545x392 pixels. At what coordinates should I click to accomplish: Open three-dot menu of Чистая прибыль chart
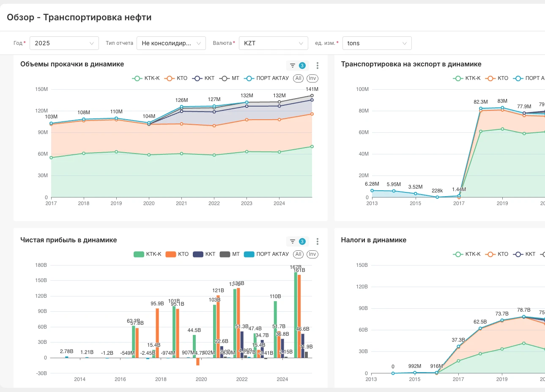click(318, 241)
